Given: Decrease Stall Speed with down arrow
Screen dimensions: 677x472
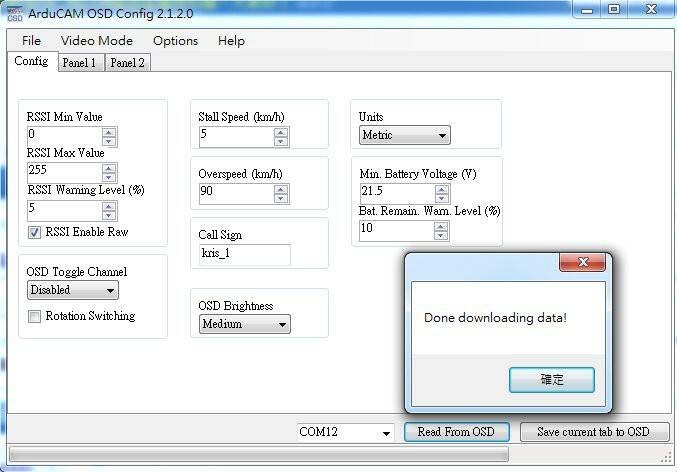Looking at the screenshot, I should coord(281,141).
